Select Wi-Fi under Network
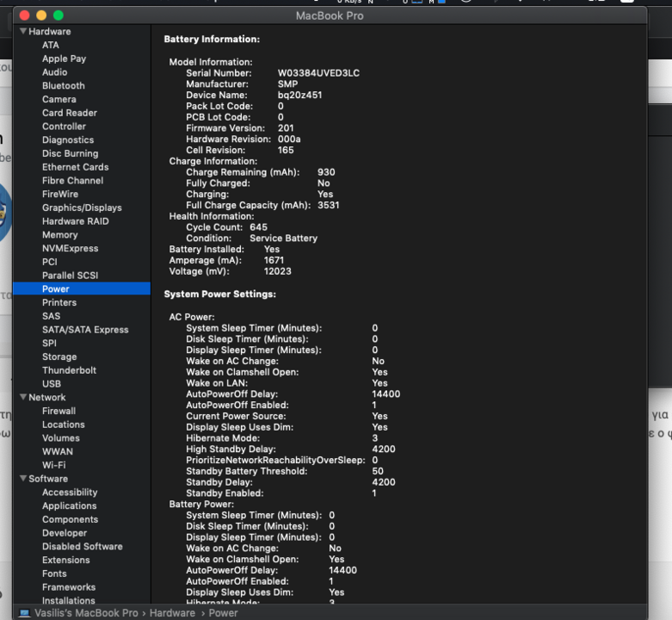 tap(54, 465)
